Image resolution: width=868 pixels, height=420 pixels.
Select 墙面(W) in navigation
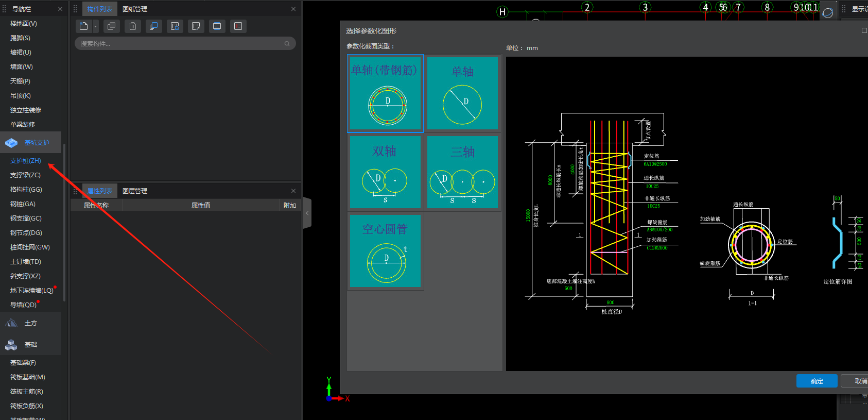pos(22,67)
